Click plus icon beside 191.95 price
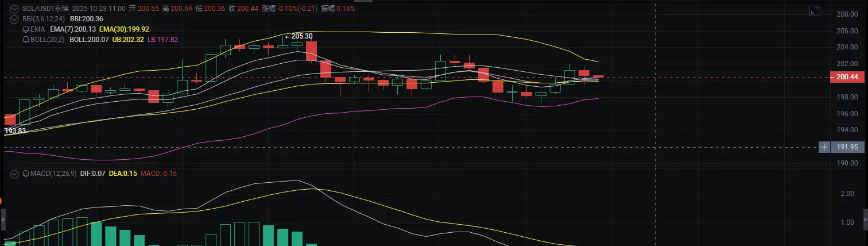Image resolution: width=868 pixels, height=246 pixels. [x=824, y=147]
